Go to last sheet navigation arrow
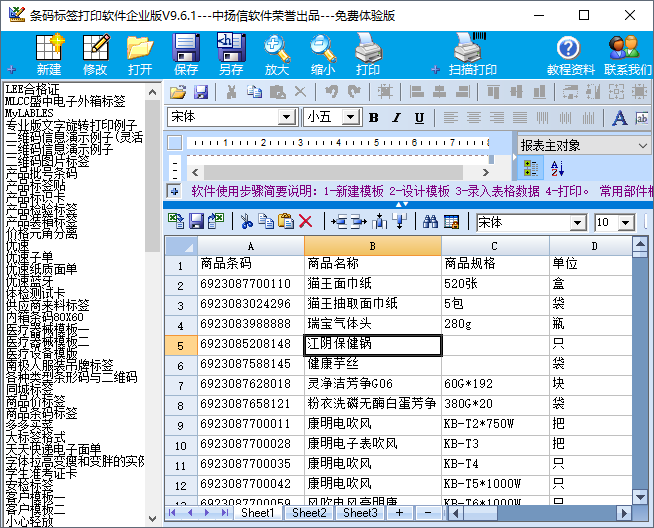 pos(225,513)
